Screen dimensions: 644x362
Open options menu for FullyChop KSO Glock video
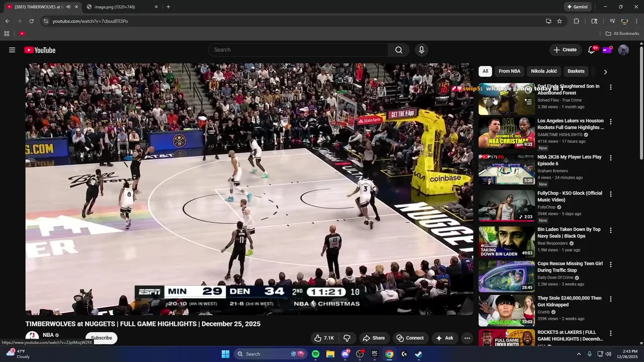[x=611, y=194]
